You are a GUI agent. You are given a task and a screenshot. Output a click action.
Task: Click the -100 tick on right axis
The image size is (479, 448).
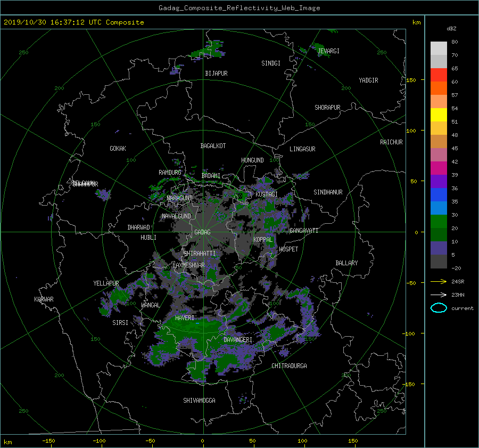pos(409,333)
